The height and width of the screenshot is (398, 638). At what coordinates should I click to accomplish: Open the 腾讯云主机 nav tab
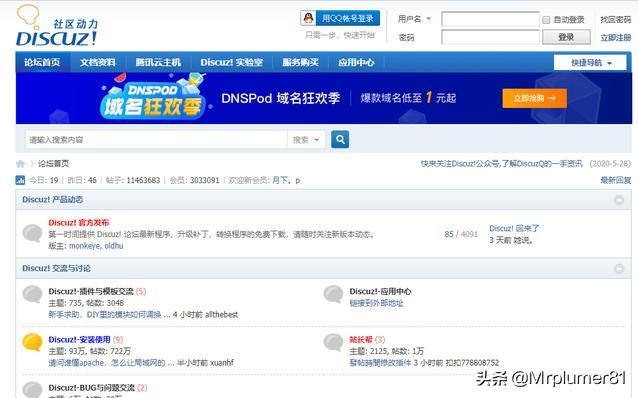tap(158, 62)
